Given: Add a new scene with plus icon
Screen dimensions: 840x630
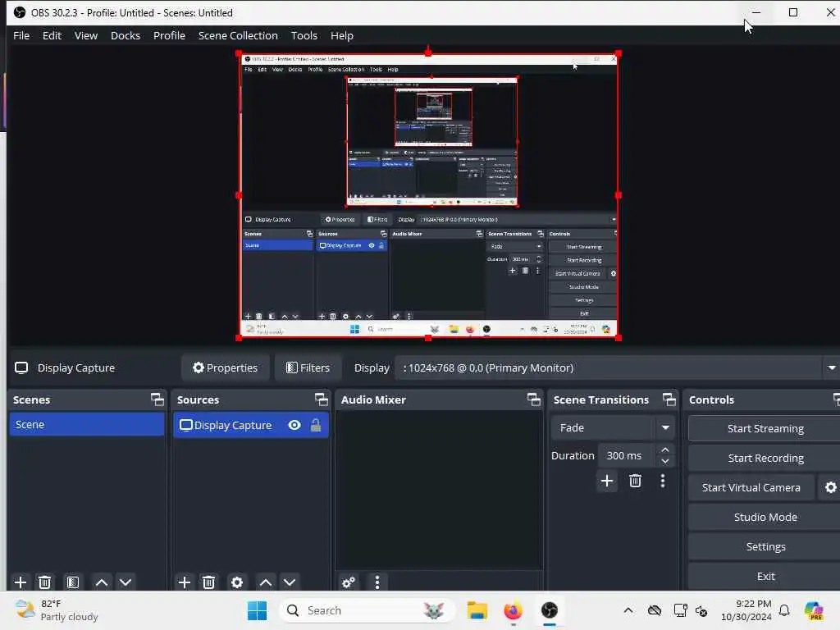Looking at the screenshot, I should tap(21, 582).
